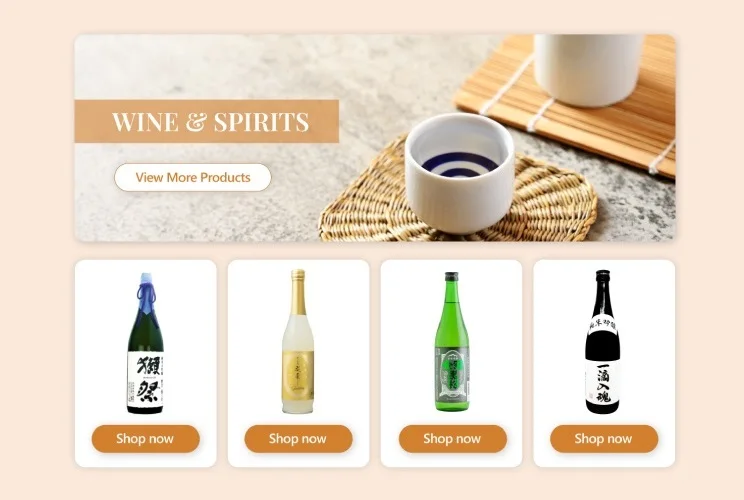The width and height of the screenshot is (744, 500).
Task: Select the black silhouette sake bottle
Action: [603, 342]
